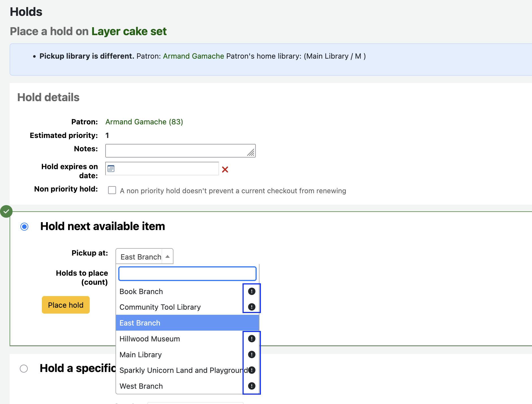Select Hillwood Museum in the pickup list
Screen dimensions: 532x404
[x=150, y=339]
